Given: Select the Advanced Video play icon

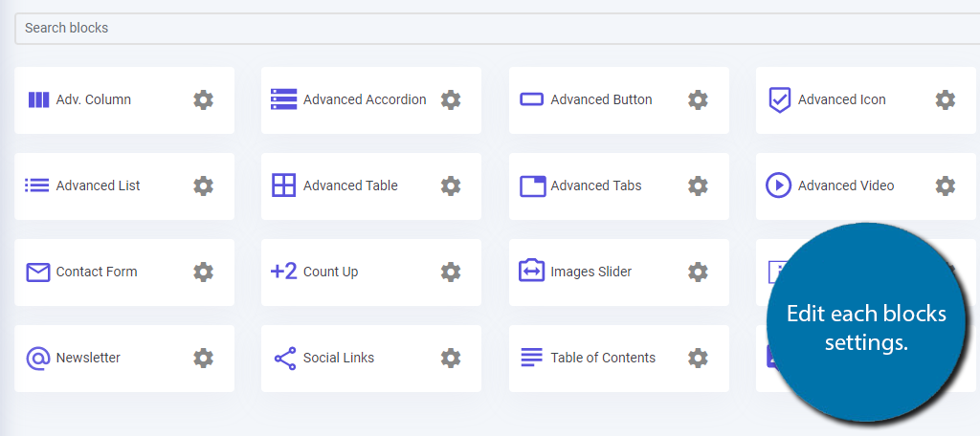Looking at the screenshot, I should coord(779,185).
